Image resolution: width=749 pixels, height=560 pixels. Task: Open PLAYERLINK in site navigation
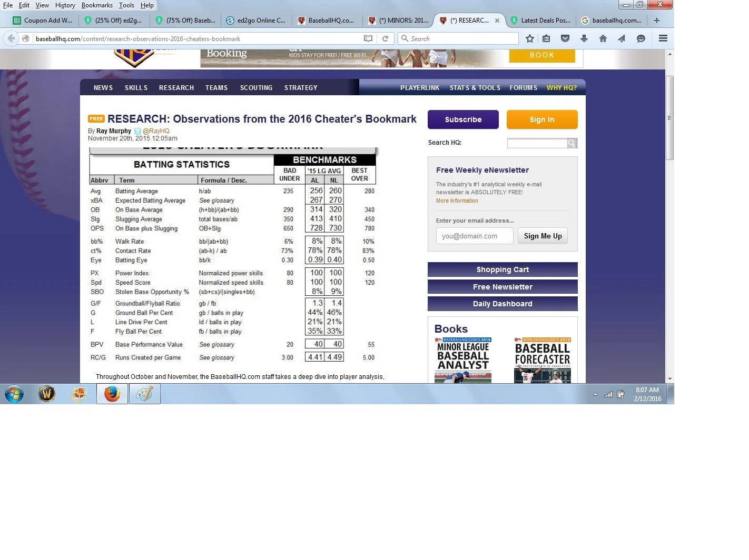click(420, 88)
